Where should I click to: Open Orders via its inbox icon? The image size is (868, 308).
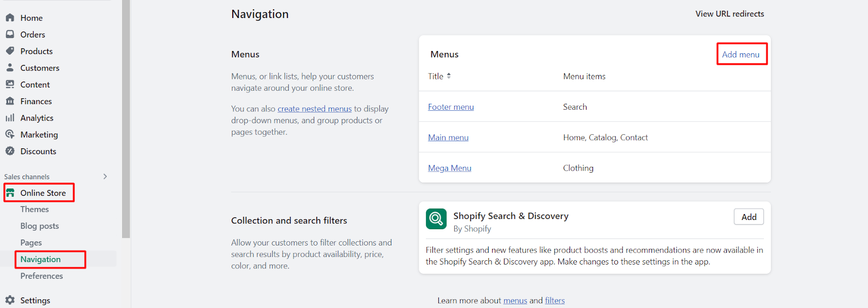(x=10, y=34)
